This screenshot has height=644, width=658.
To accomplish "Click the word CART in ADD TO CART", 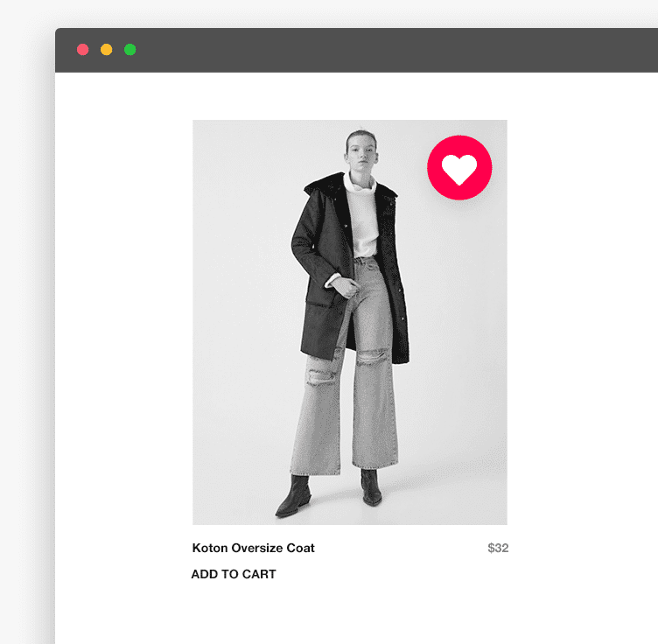I will coord(259,574).
